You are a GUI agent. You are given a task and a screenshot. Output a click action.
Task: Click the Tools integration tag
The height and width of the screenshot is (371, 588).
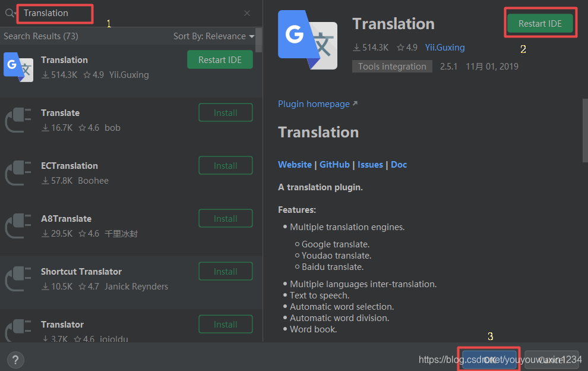[x=392, y=67]
